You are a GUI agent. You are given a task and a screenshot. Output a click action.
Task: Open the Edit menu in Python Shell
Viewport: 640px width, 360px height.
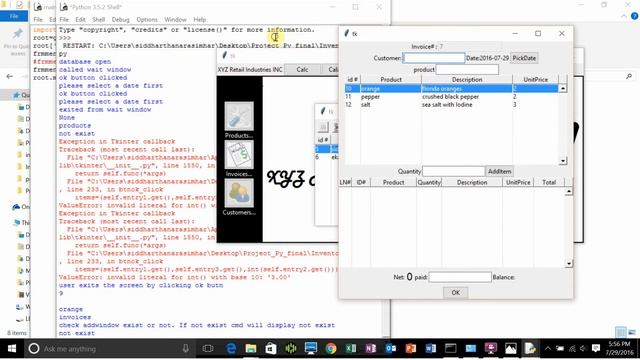[x=80, y=20]
